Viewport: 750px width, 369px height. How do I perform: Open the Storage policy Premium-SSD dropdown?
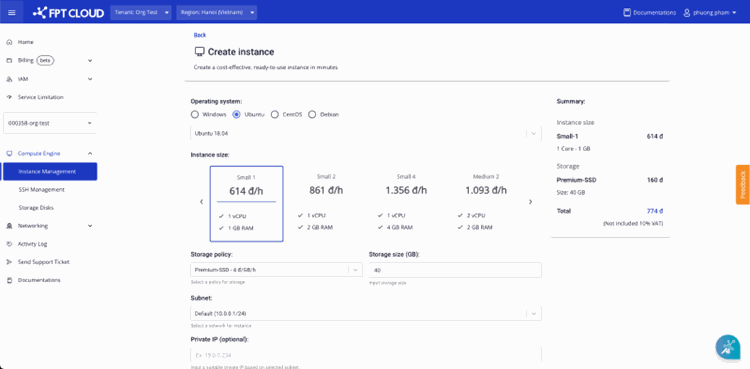(x=276, y=270)
